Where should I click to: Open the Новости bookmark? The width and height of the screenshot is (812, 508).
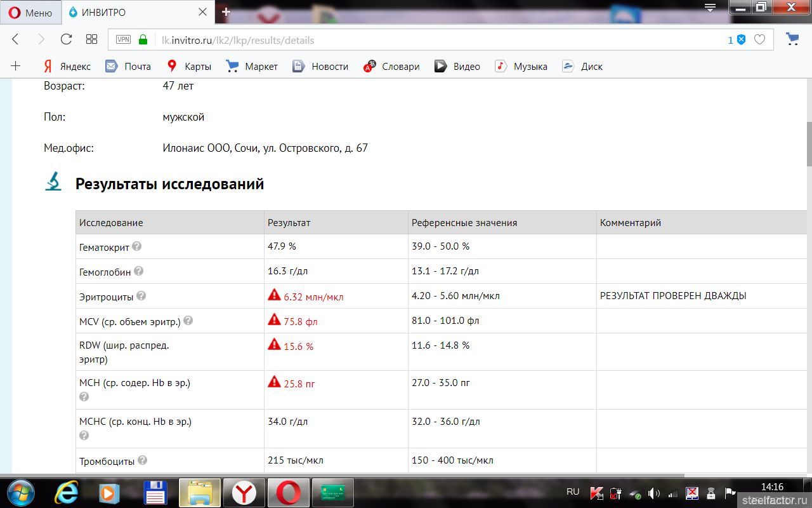[x=320, y=66]
